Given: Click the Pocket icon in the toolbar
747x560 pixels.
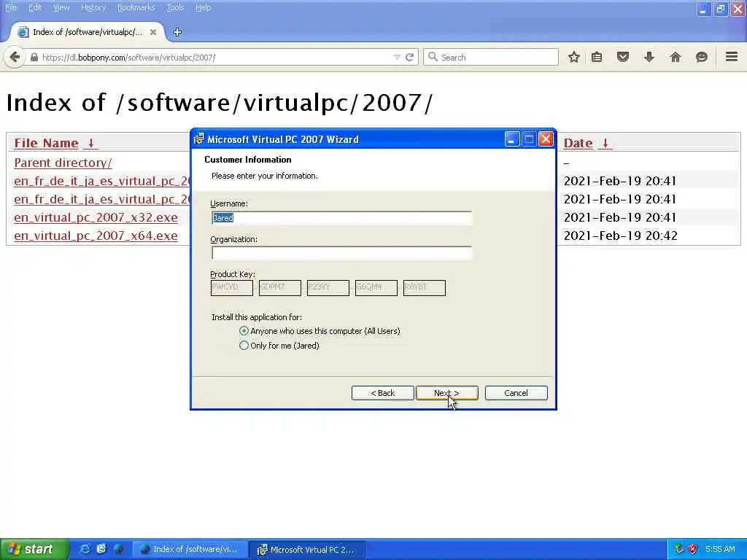Looking at the screenshot, I should point(623,57).
